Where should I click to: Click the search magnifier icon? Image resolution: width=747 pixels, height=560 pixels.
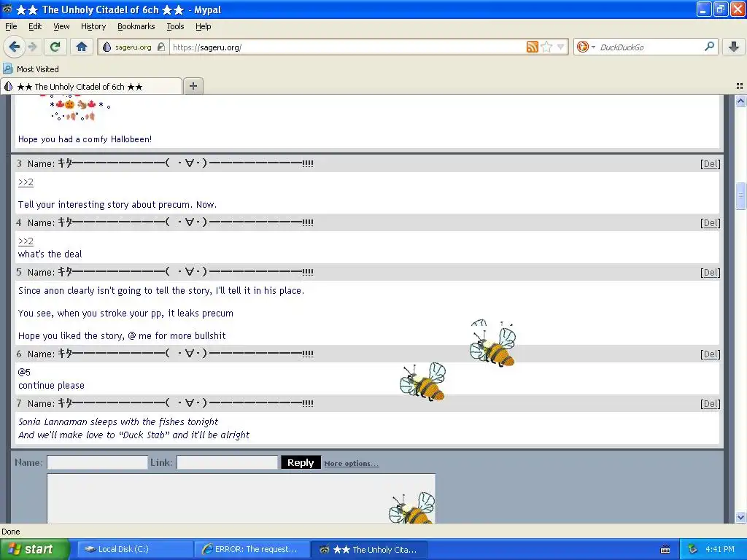tap(709, 46)
